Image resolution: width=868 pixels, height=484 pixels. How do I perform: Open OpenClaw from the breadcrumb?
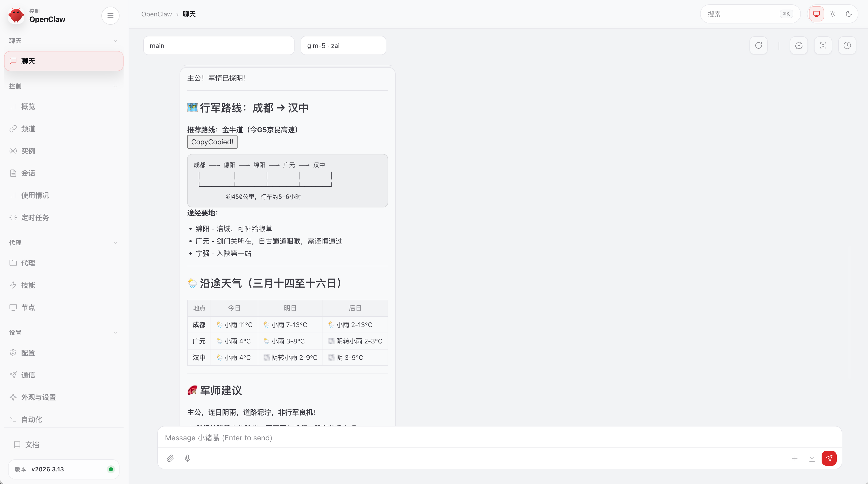pos(156,14)
